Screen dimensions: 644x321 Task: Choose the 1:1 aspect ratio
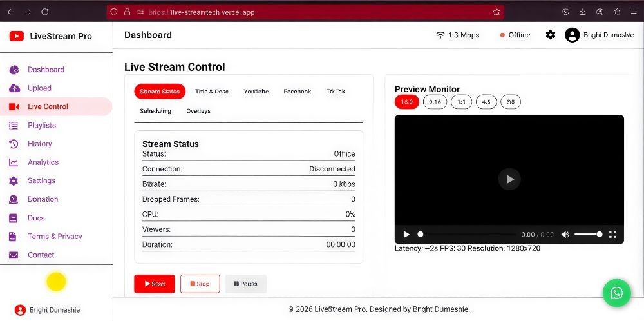click(461, 102)
